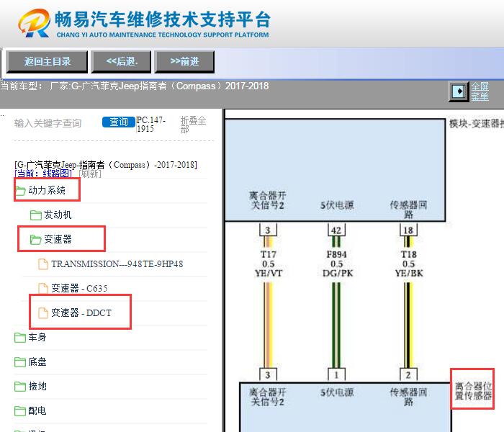Refresh the tree via 刷新 link

[x=90, y=174]
